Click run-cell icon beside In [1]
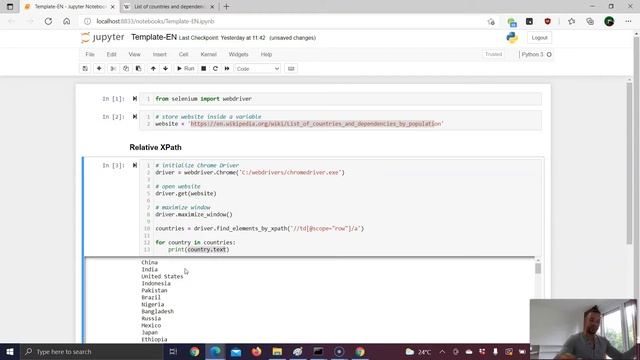Viewport: 640px width, 360px height. click(x=135, y=99)
